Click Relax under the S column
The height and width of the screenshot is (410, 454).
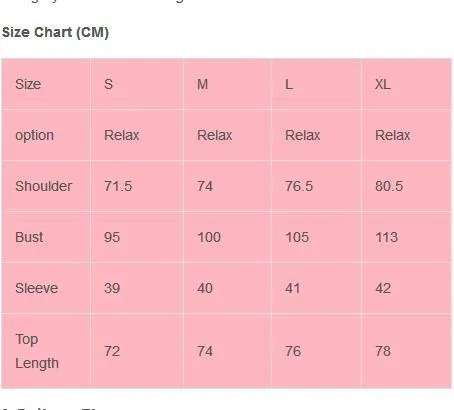[x=122, y=135]
